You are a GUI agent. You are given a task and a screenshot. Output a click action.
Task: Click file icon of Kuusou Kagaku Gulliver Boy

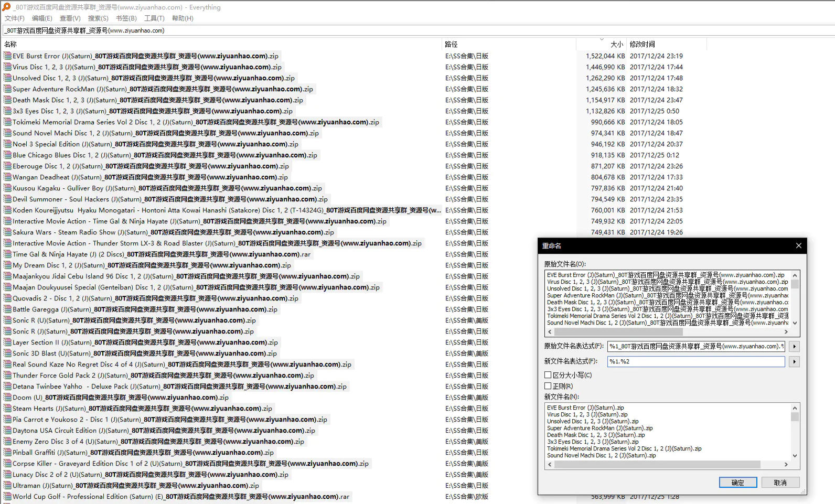tap(7, 188)
